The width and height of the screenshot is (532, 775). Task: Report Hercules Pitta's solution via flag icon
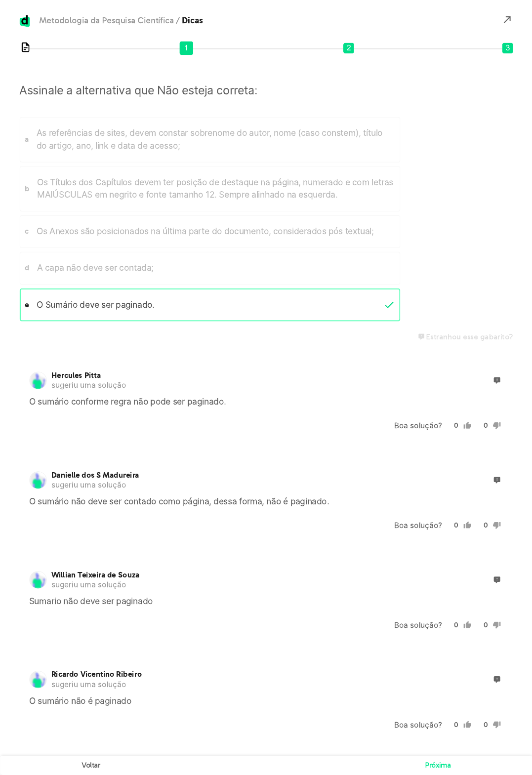coord(497,380)
